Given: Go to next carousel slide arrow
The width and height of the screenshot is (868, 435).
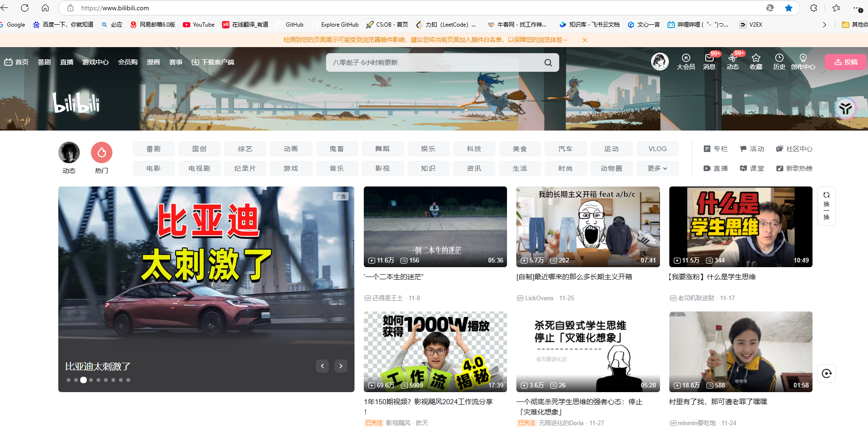Looking at the screenshot, I should pyautogui.click(x=341, y=366).
